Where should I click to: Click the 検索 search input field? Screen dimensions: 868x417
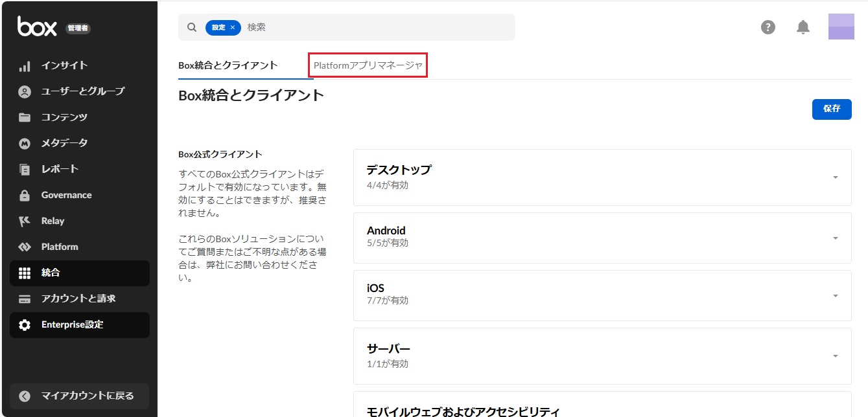click(376, 27)
